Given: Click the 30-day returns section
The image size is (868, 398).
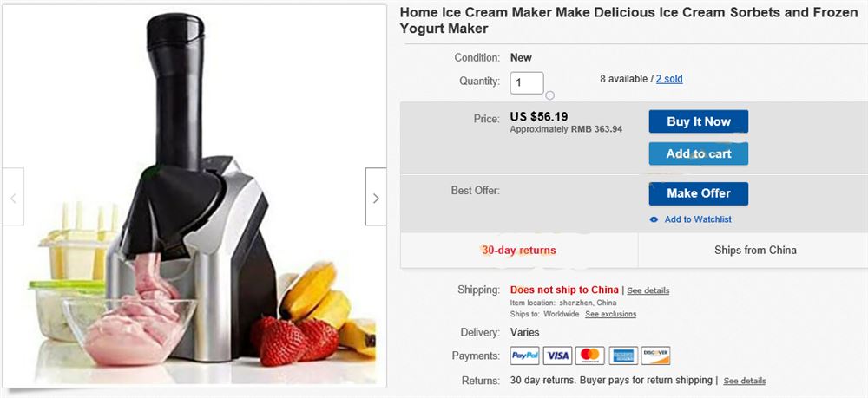Looking at the screenshot, I should 519,251.
